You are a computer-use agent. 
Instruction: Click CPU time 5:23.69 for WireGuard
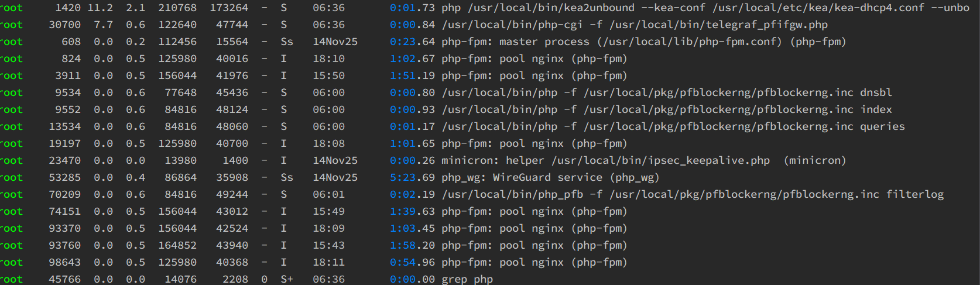click(x=412, y=178)
